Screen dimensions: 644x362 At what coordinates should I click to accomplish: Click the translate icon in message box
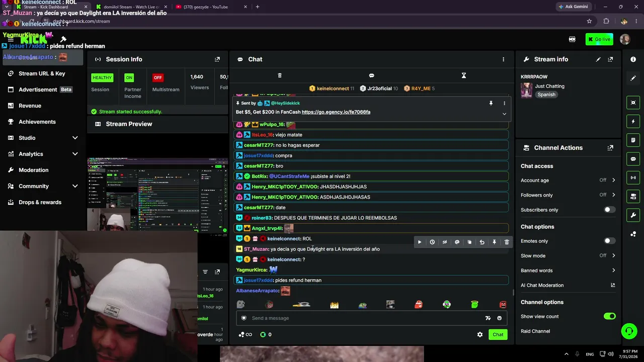[488, 318]
